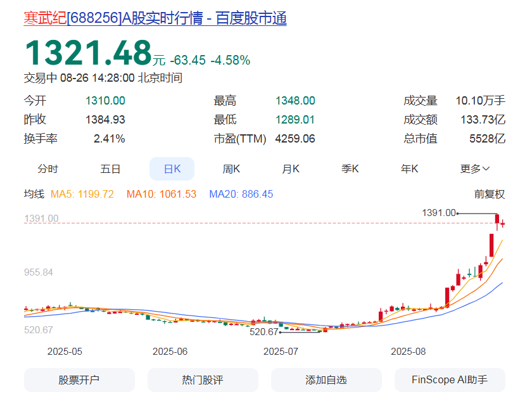Select the 季K chart tab
This screenshot has width=532, height=401.
tap(350, 169)
